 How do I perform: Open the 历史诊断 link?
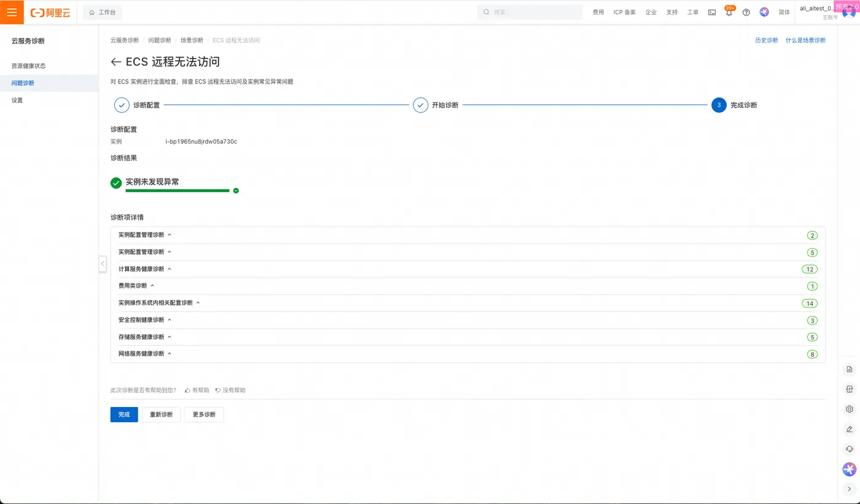click(x=767, y=41)
